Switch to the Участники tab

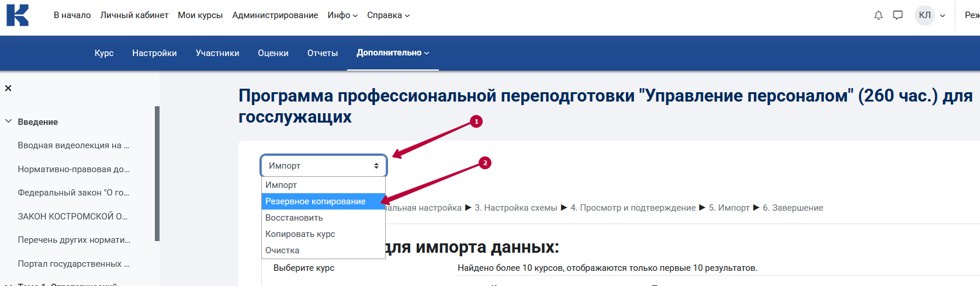pyautogui.click(x=217, y=53)
